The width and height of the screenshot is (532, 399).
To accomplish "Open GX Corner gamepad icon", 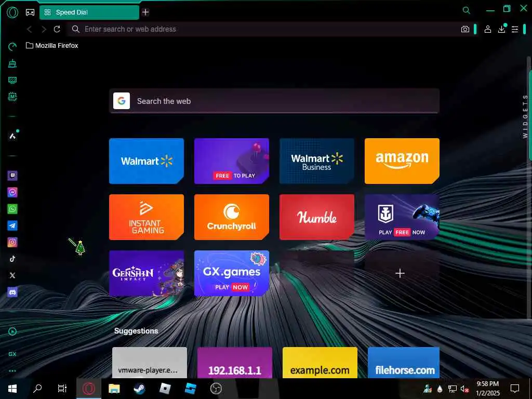I will point(30,12).
